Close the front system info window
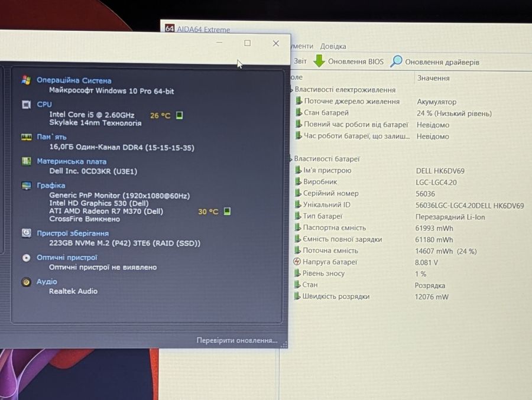 tap(276, 43)
